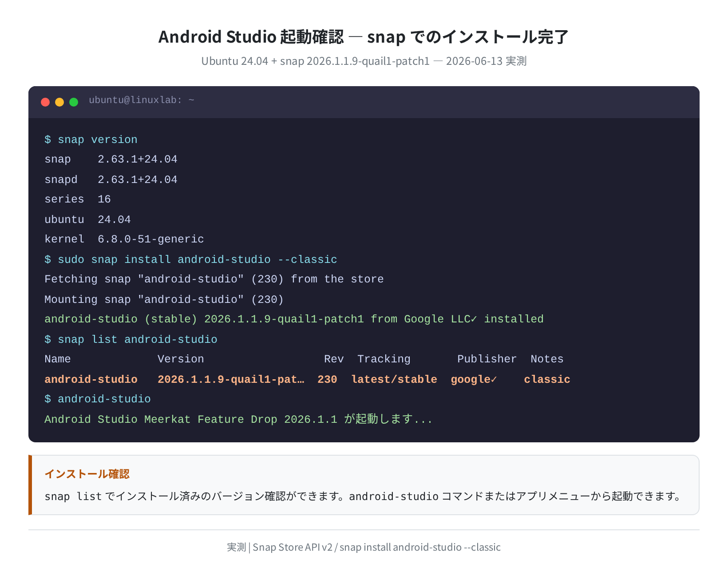Click the "Tracking" column header
Image resolution: width=728 pixels, height=572 pixels.
384,359
